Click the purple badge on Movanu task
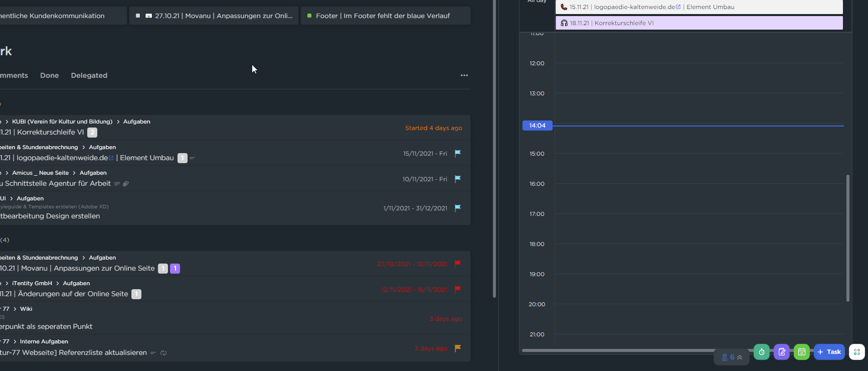868x371 pixels. pos(175,269)
